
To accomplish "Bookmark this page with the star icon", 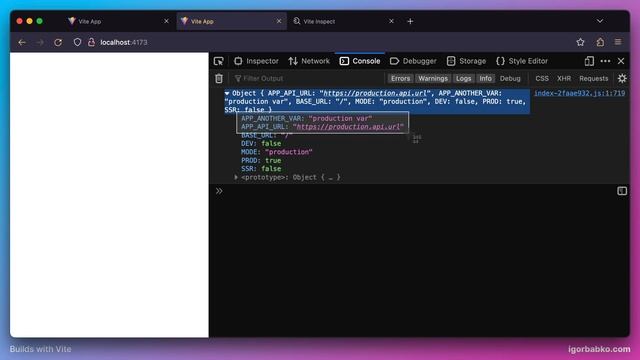I will point(580,42).
